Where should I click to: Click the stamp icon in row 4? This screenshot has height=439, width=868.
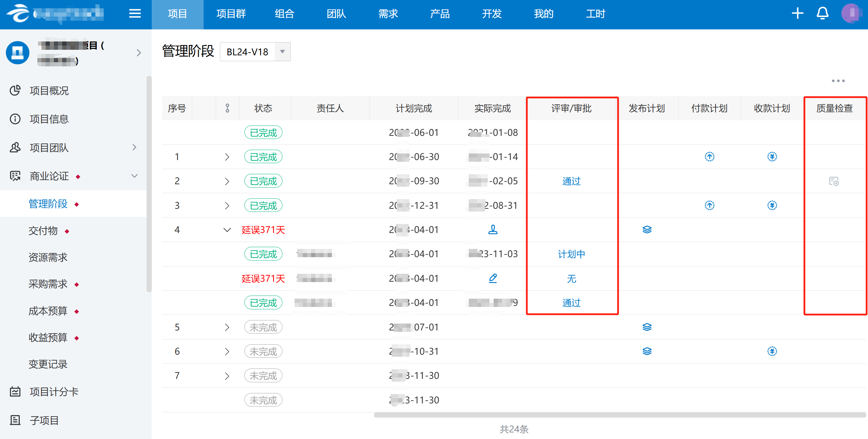click(x=493, y=230)
